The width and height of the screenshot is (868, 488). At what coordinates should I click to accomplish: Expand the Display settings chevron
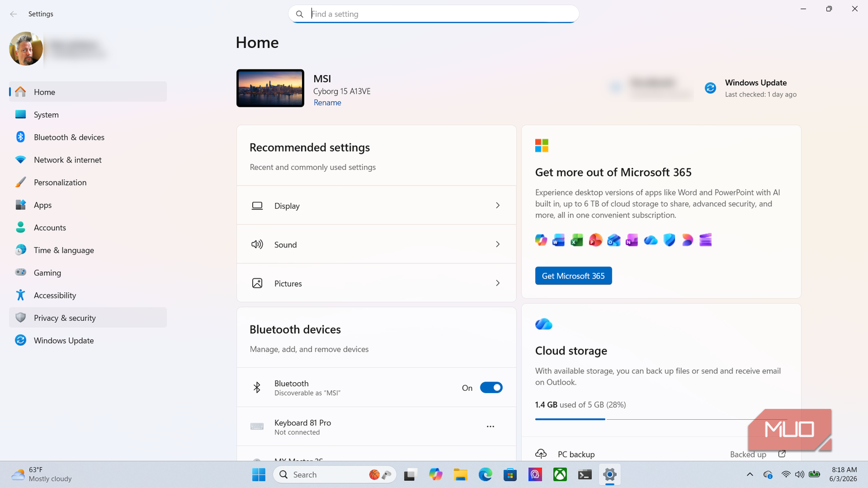coord(498,205)
